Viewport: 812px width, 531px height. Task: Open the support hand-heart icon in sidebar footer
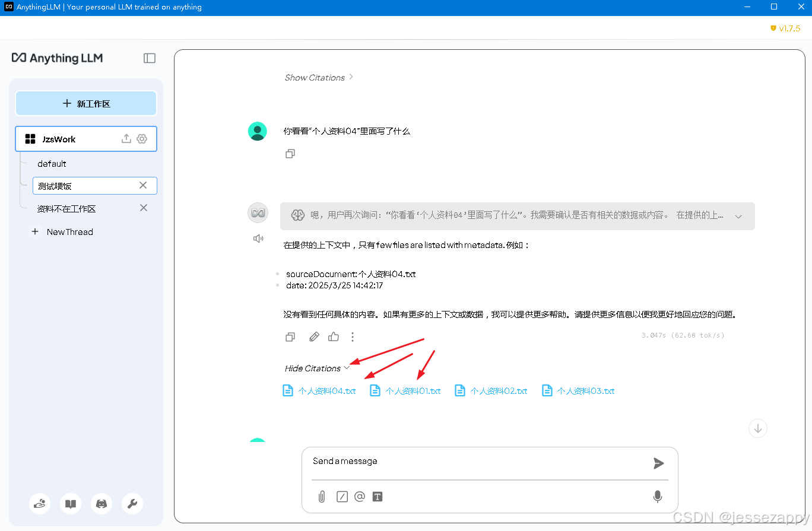[40, 504]
